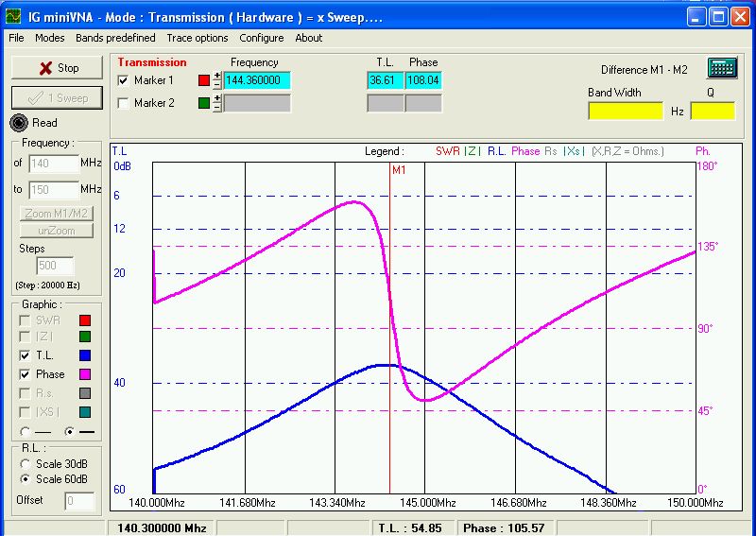Click the green Marker 2 color box
The height and width of the screenshot is (536, 756).
(x=204, y=103)
